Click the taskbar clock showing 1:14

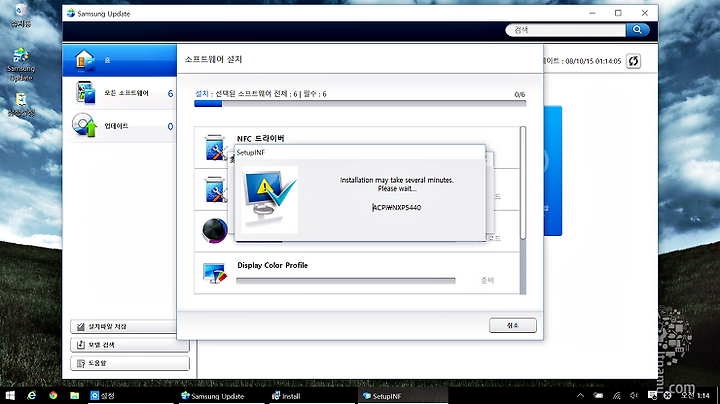[696, 395]
